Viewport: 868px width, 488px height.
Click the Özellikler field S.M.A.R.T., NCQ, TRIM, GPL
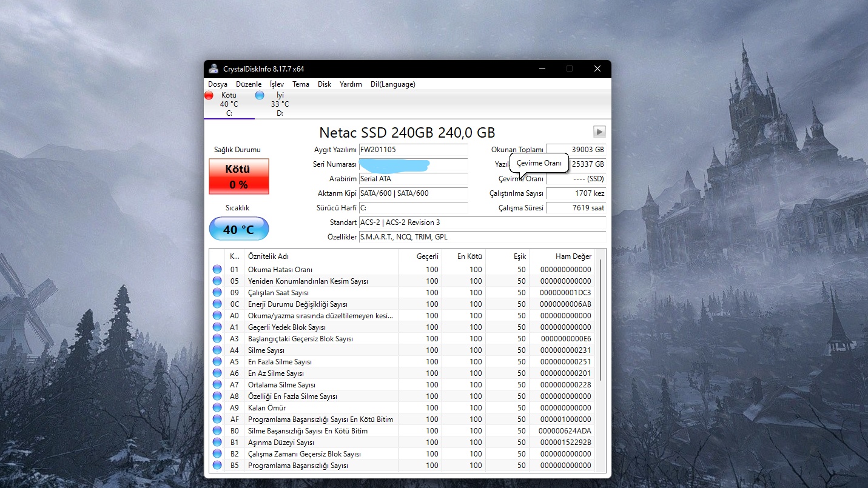click(x=482, y=237)
